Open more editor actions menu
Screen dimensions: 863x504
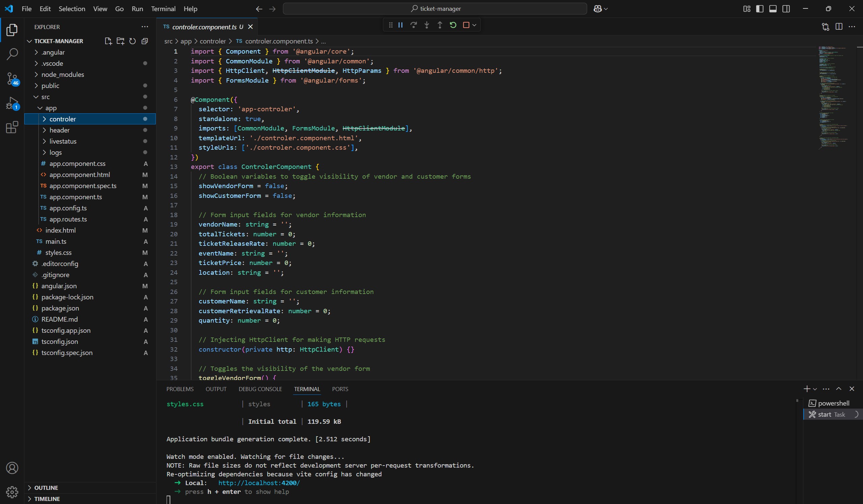point(852,27)
